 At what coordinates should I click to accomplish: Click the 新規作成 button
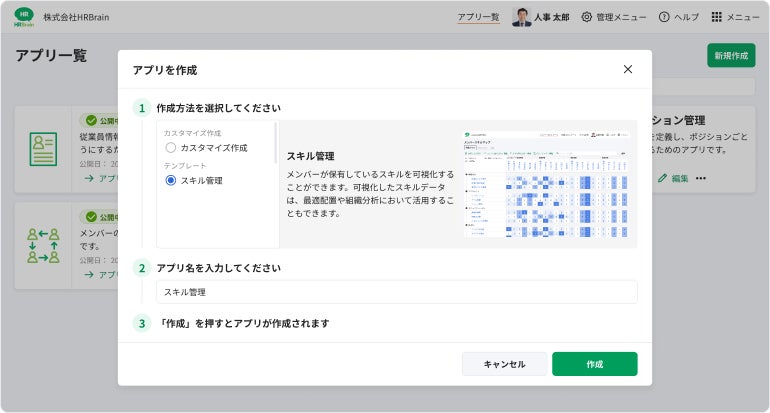[731, 56]
